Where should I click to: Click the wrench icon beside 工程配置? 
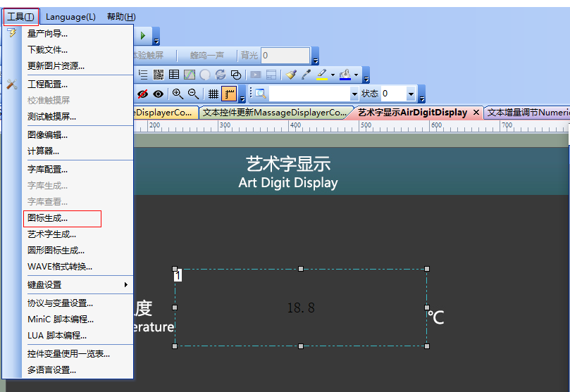coord(12,84)
